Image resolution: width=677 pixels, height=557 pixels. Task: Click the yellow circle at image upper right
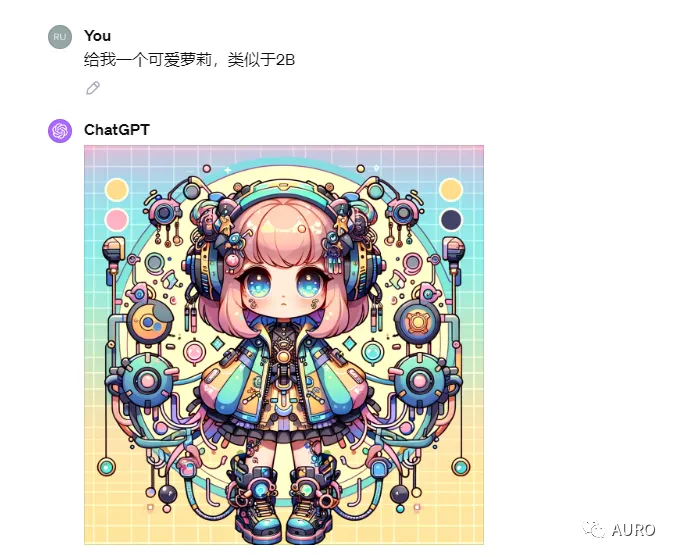point(451,189)
